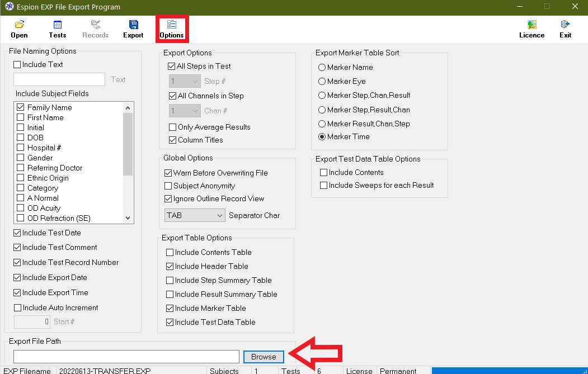Toggle Include Marker Table checkbox

pos(170,309)
